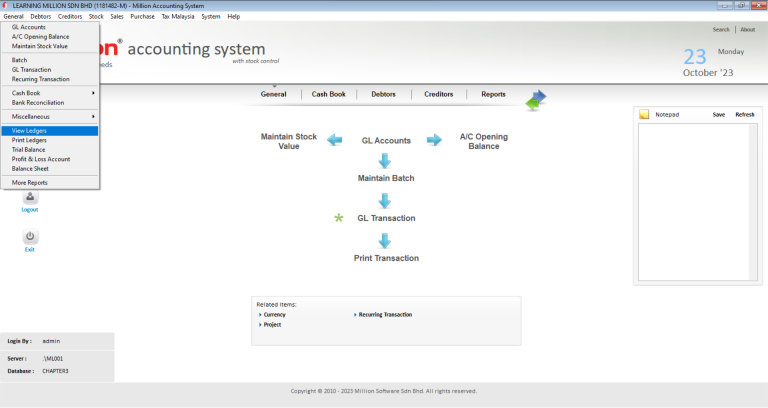Select Batch in the dropdown menu
Screen dimensions: 768x408
coord(50,60)
